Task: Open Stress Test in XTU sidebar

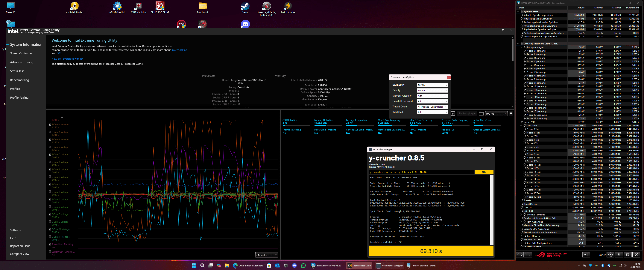Action: pyautogui.click(x=17, y=71)
